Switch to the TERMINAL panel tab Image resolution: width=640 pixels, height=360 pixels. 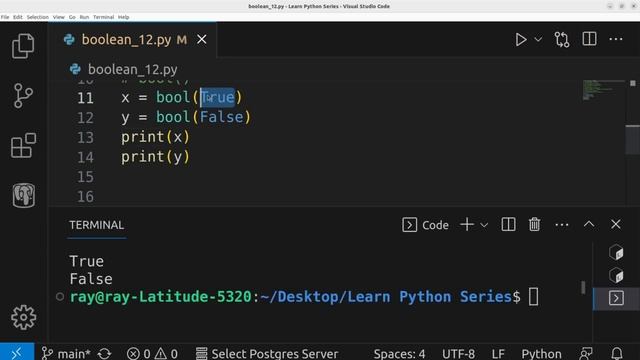(x=97, y=225)
